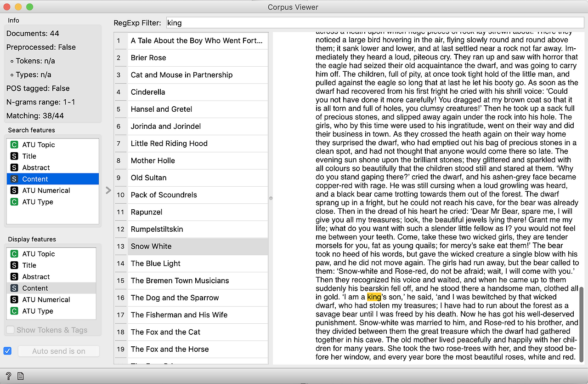This screenshot has height=384, width=588.
Task: Click Content type icon in Display features
Action: click(15, 288)
